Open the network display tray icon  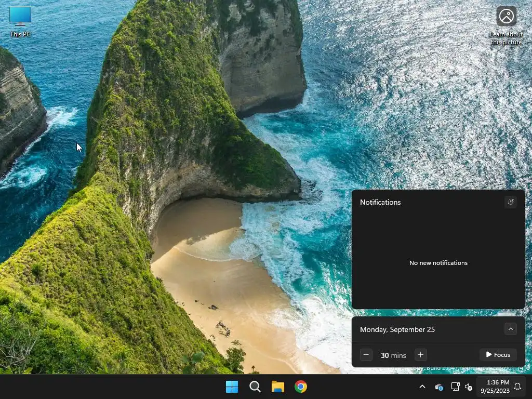[x=455, y=387]
